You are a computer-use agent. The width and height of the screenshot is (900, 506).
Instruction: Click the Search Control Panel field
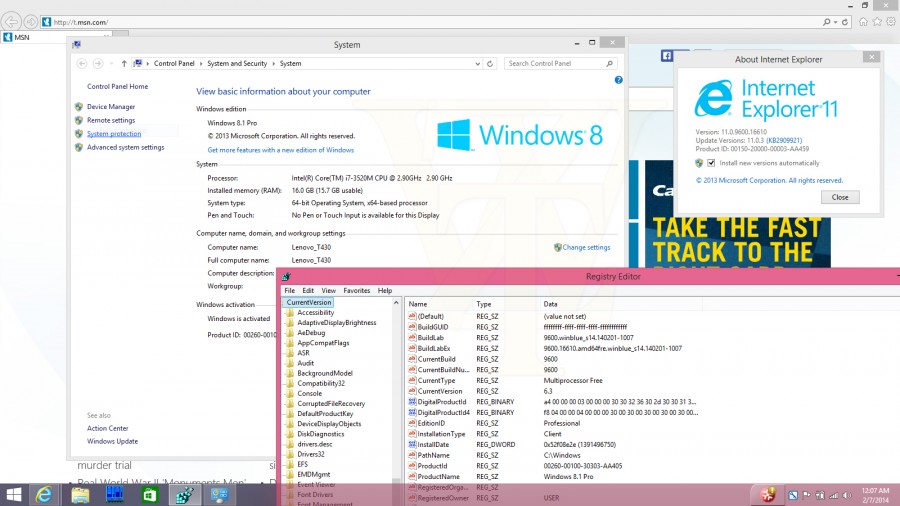click(554, 64)
